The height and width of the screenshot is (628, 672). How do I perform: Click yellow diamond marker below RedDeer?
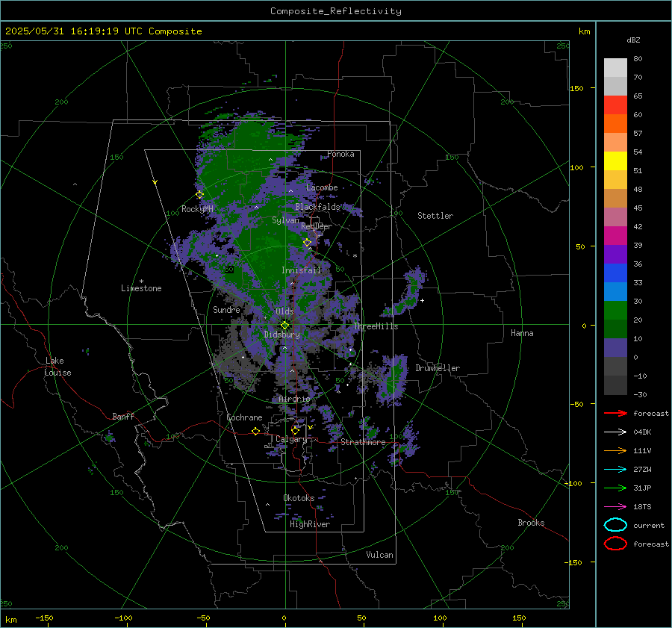pos(308,243)
